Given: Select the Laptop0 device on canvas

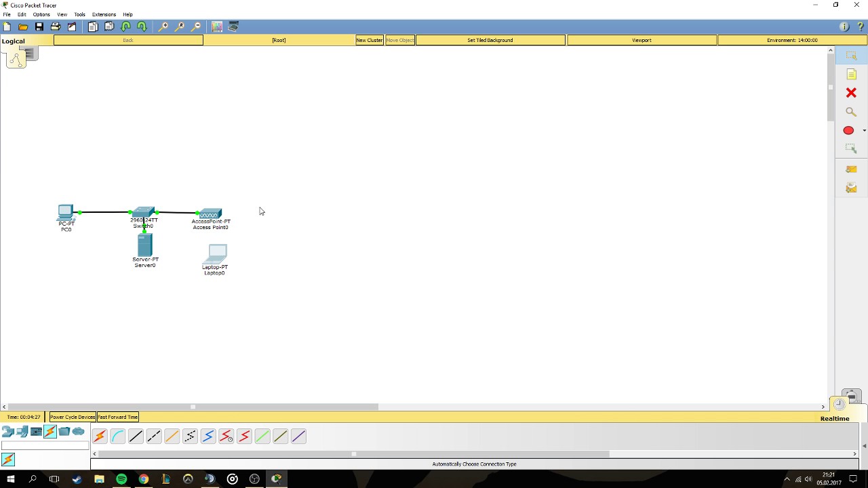Looking at the screenshot, I should tap(216, 254).
